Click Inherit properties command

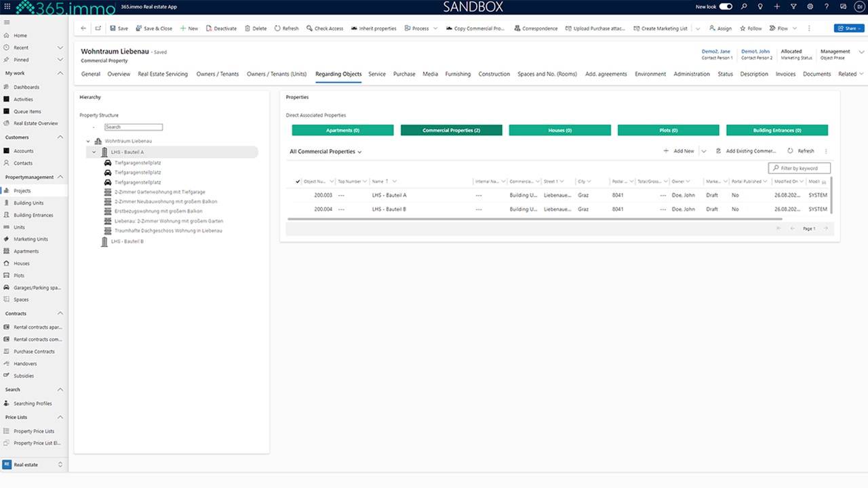point(374,28)
